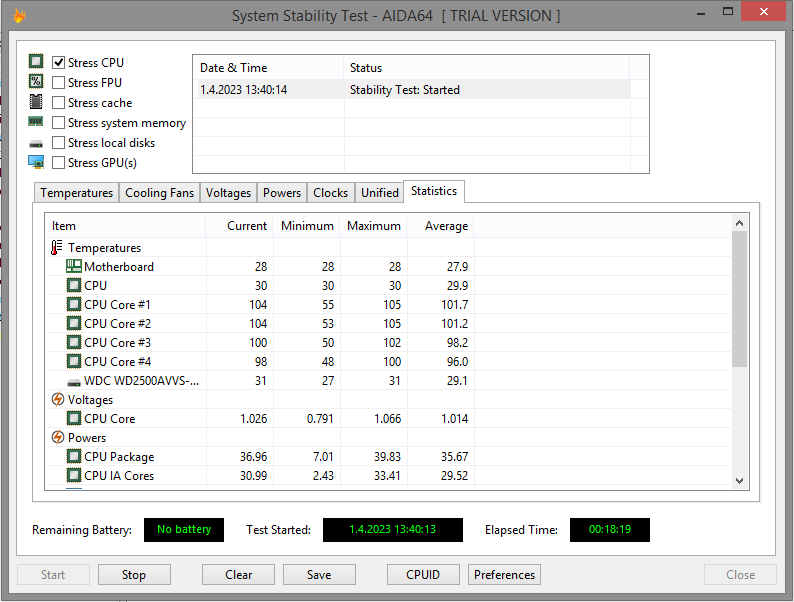Click the statistics list scroll-down arrow
The width and height of the screenshot is (794, 602).
tap(739, 480)
